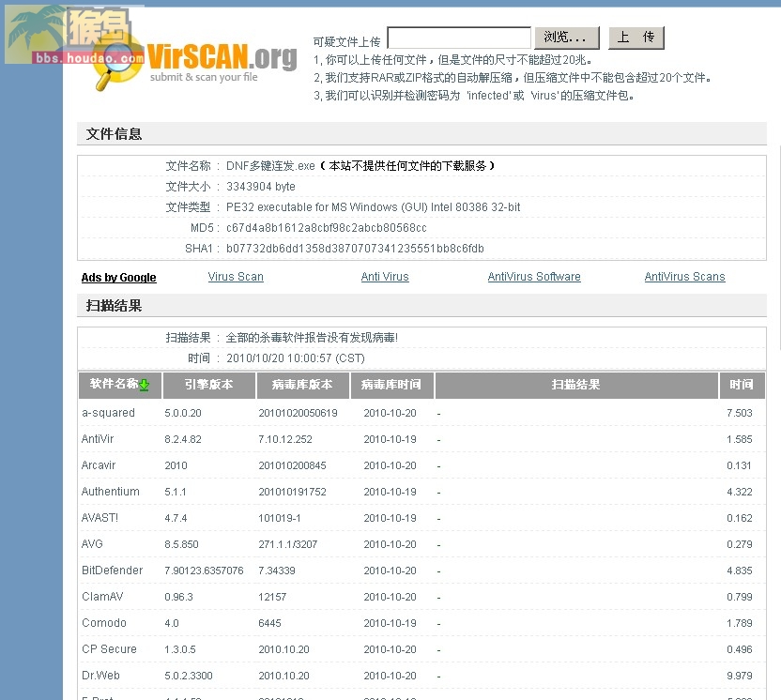Click the CP Secure scan time 0.496
781x700 pixels.
[740, 649]
